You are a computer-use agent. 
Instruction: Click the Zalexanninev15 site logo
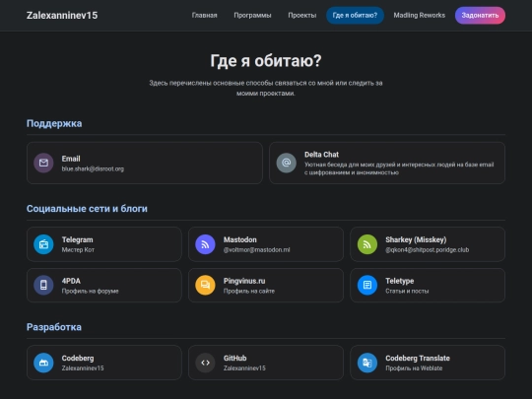pyautogui.click(x=62, y=15)
